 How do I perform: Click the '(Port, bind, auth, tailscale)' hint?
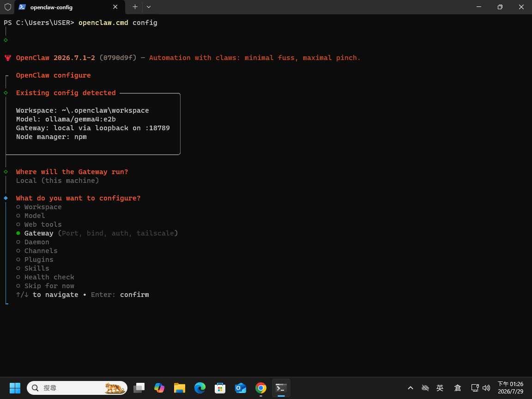click(x=118, y=233)
